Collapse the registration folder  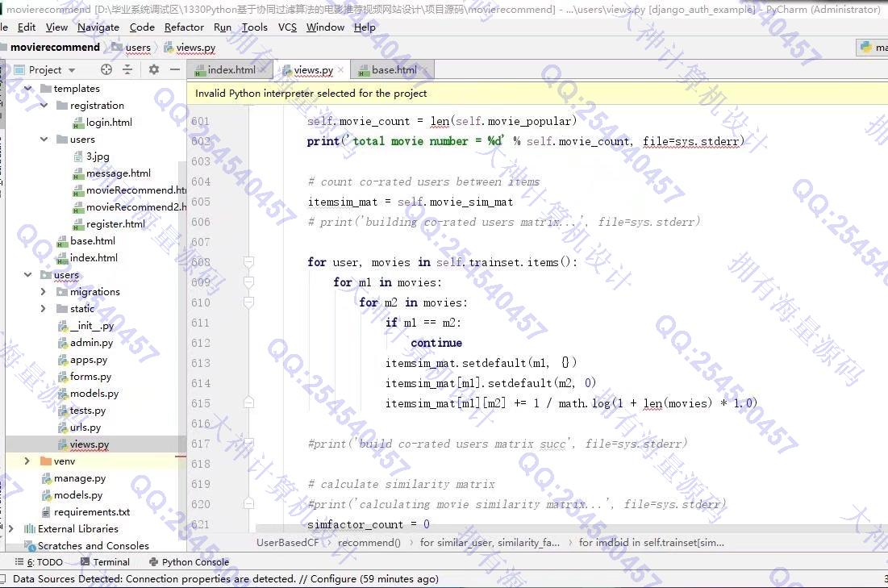[44, 106]
